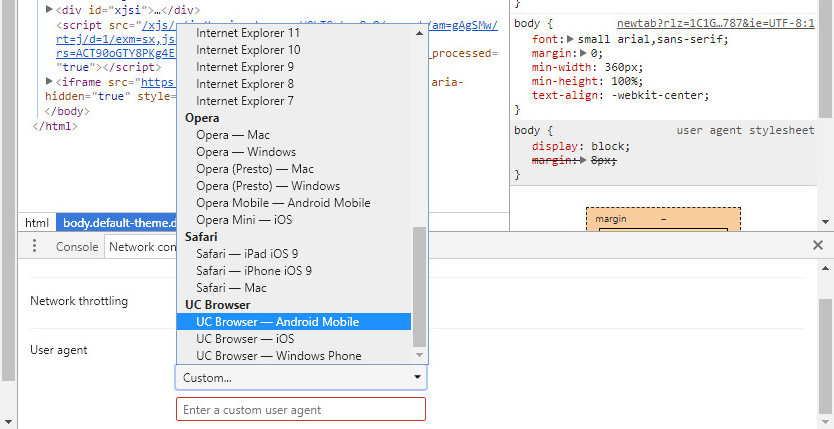This screenshot has height=429, width=834.
Task: Choose Safari — Mac user agent
Action: 294,288
